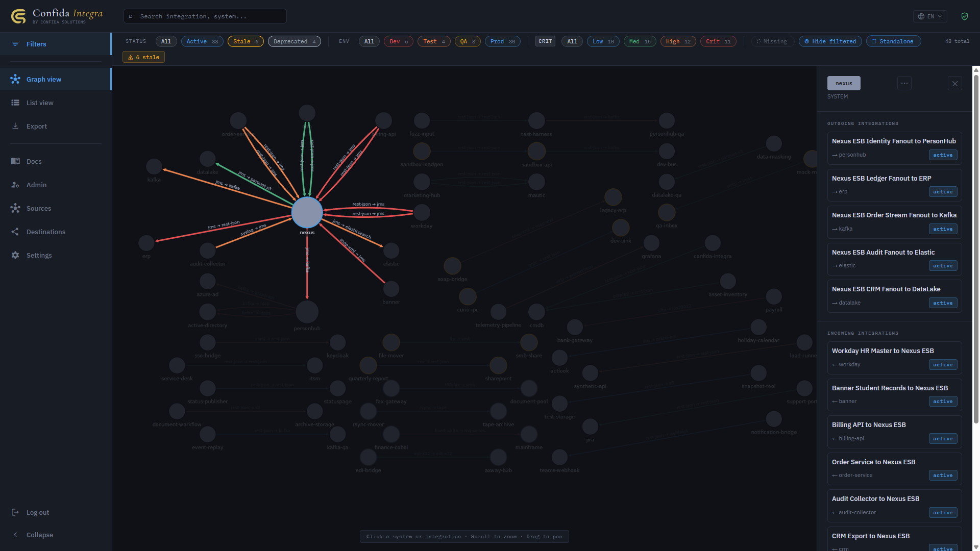Open Audit Collector to Nexus ESB
This screenshot has width=980, height=551.
(894, 506)
